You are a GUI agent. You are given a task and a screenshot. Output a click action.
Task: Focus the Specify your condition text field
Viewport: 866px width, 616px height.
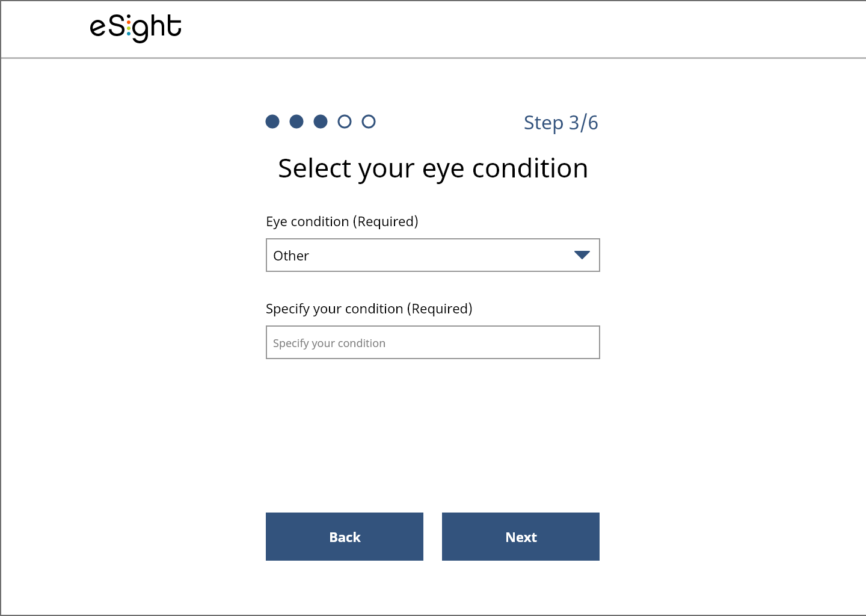pyautogui.click(x=433, y=342)
